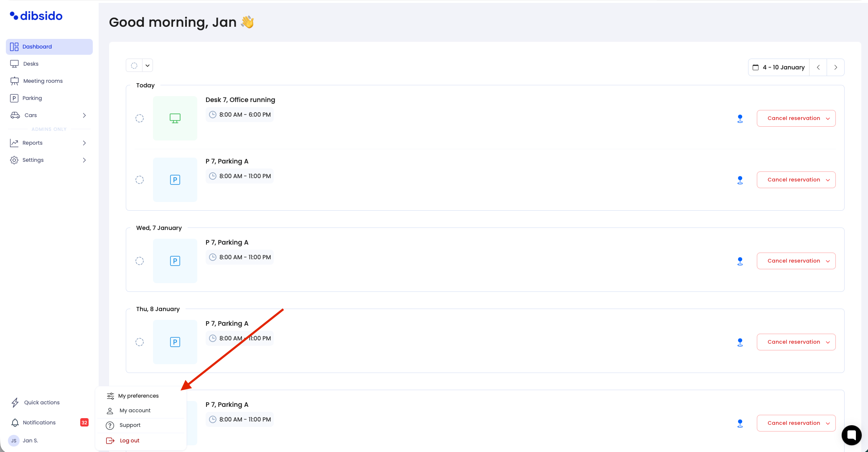Choose My preferences from user menu

138,396
